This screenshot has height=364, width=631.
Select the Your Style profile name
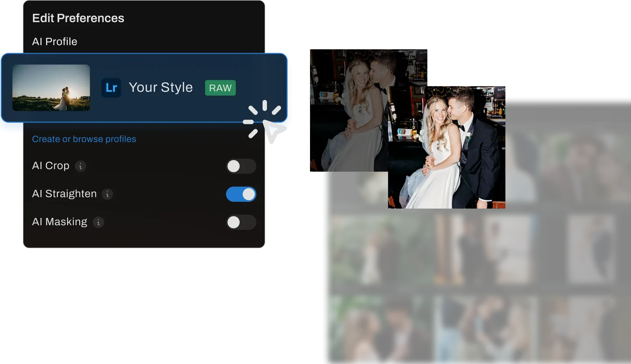click(160, 87)
